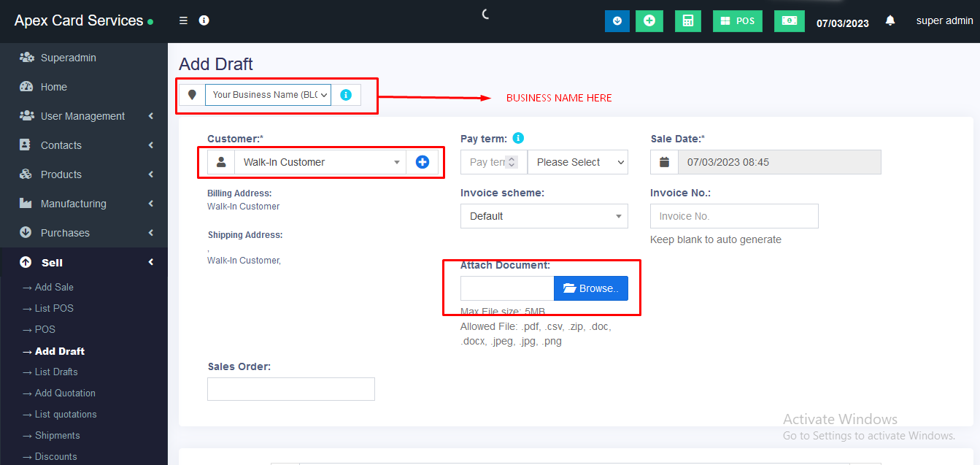This screenshot has width=980, height=465.
Task: Click the blue download arrow icon in header
Action: [x=617, y=21]
